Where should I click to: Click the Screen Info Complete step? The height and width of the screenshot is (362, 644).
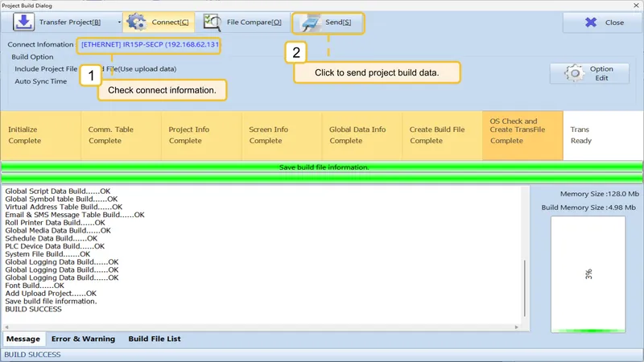(x=282, y=135)
